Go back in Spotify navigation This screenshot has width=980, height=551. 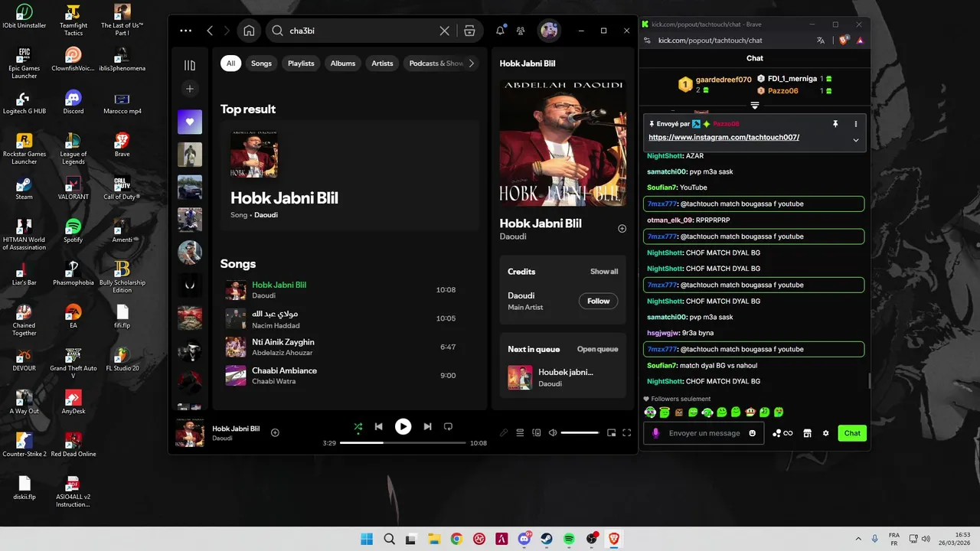(210, 31)
